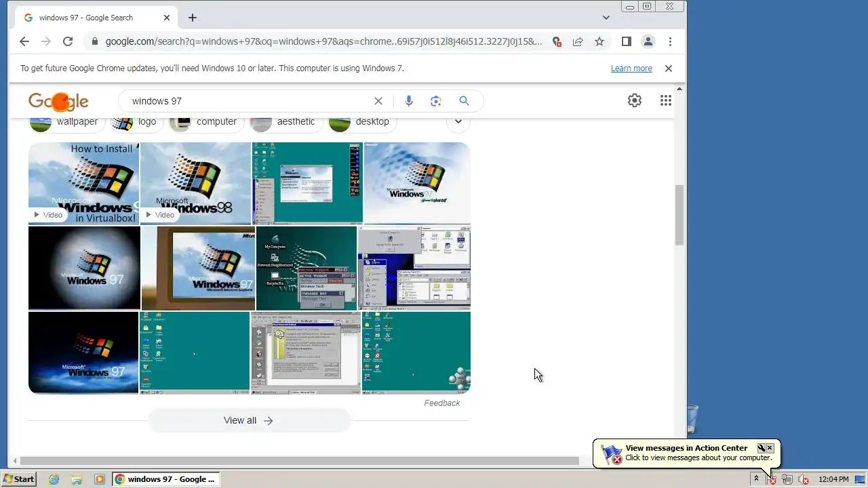The height and width of the screenshot is (488, 868).
Task: Click the clock showing 12:04 PM
Action: 833,479
